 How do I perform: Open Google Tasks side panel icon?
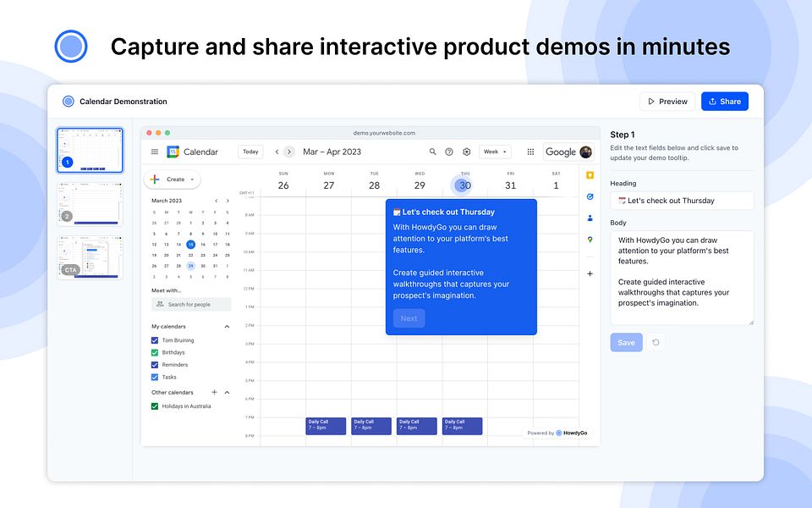tap(590, 197)
